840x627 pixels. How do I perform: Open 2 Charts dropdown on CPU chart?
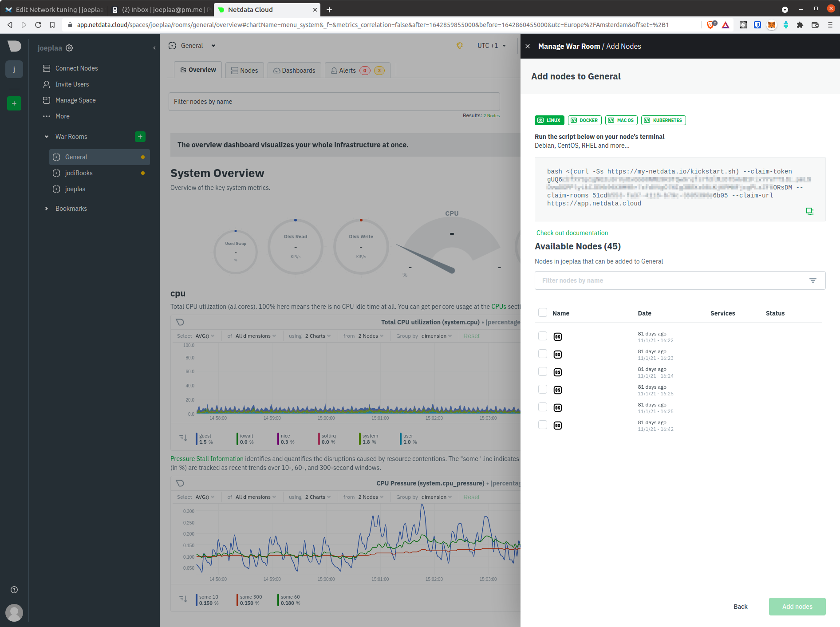point(318,336)
